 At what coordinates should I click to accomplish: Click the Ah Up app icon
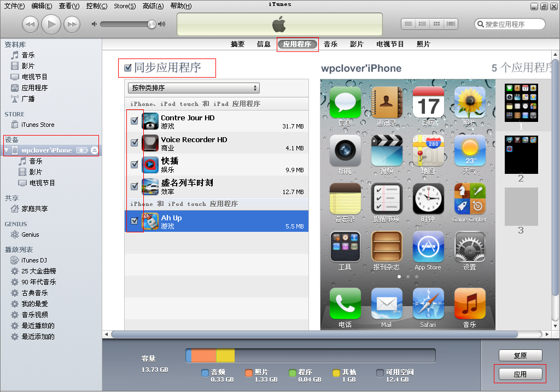(x=150, y=221)
